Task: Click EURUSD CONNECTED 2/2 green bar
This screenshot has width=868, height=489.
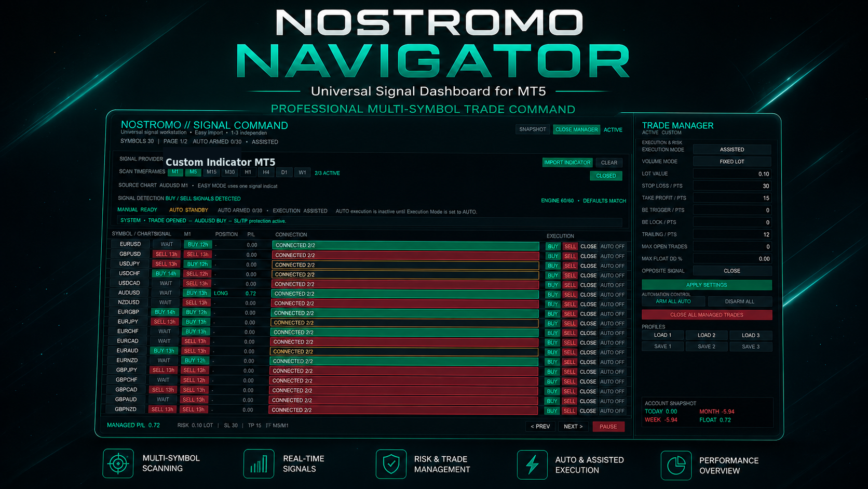Action: tap(405, 245)
